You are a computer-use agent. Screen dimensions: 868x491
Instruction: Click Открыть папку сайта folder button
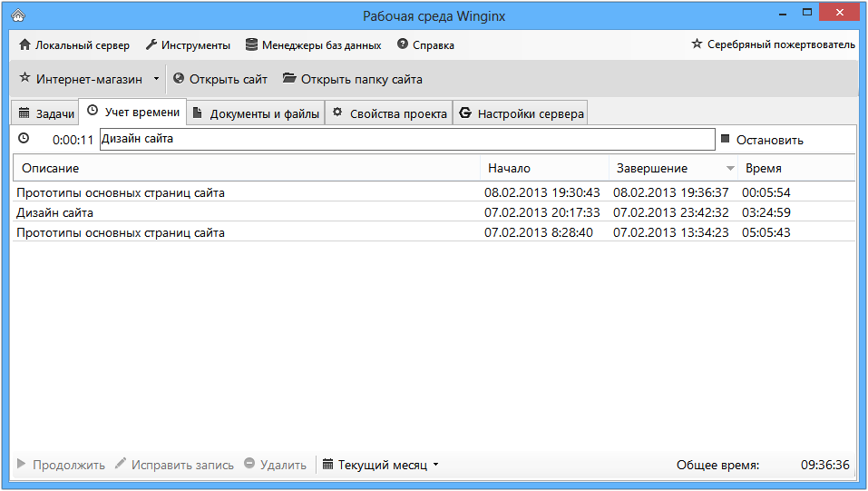click(353, 79)
